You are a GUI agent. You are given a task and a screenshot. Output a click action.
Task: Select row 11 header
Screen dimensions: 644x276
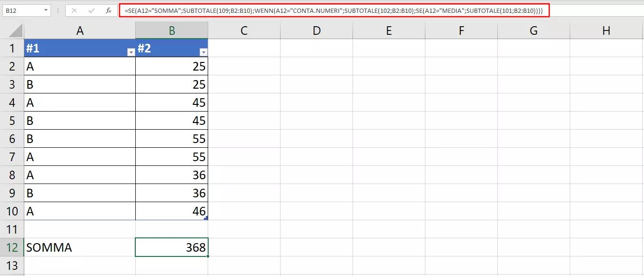pos(12,229)
